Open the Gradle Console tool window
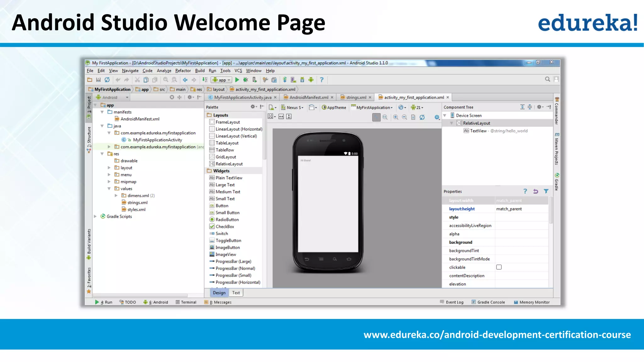Screen dimensions: 644x362 tap(488, 302)
